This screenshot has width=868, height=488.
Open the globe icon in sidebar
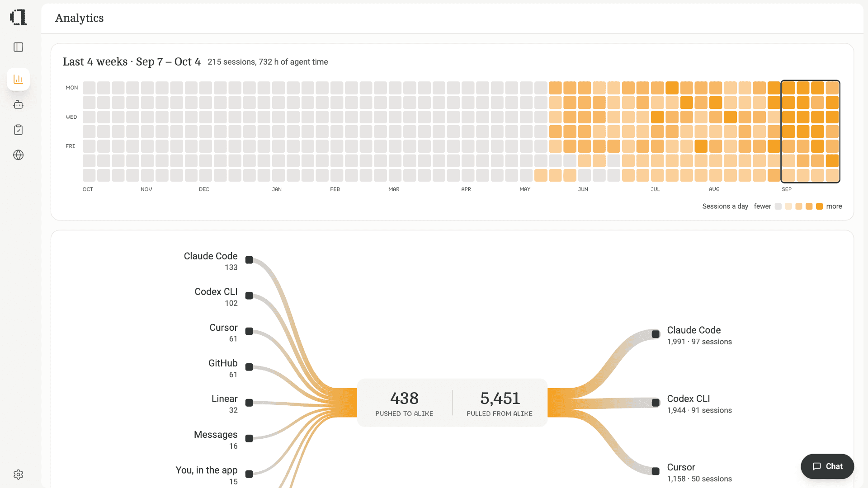click(x=18, y=155)
